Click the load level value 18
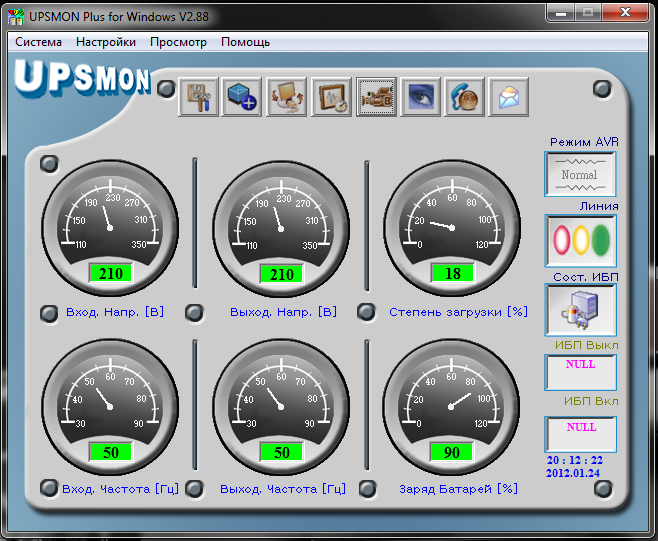 [x=453, y=274]
